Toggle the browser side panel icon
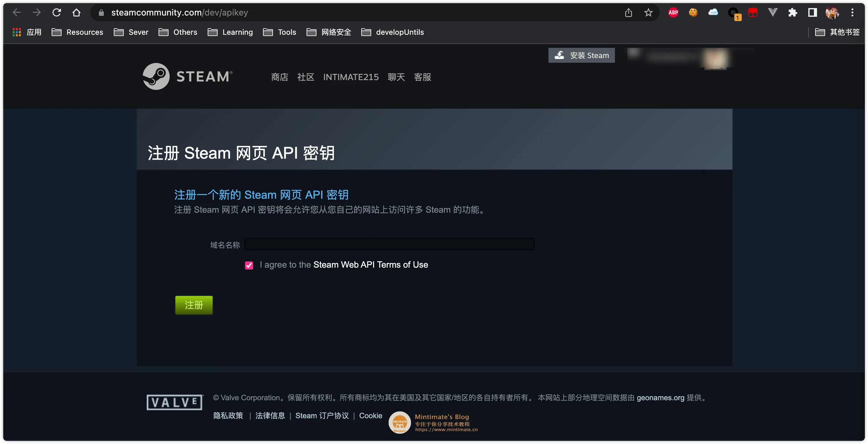 click(x=812, y=12)
